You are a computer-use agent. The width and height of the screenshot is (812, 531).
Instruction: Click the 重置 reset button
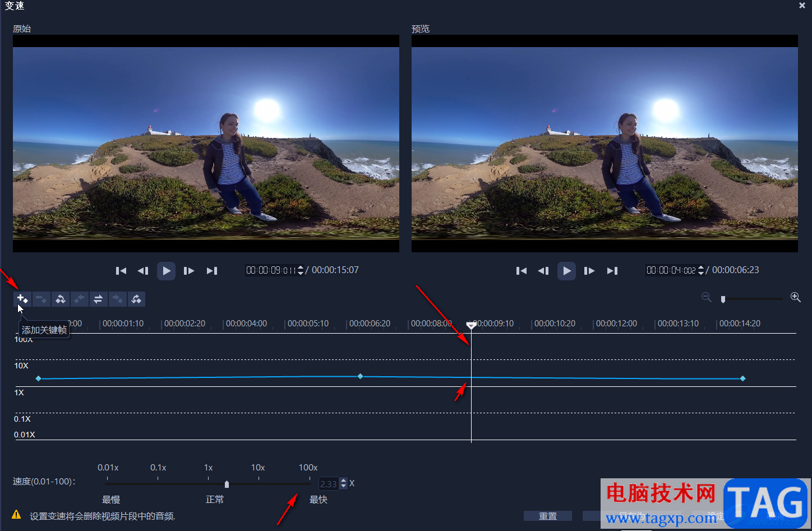548,516
